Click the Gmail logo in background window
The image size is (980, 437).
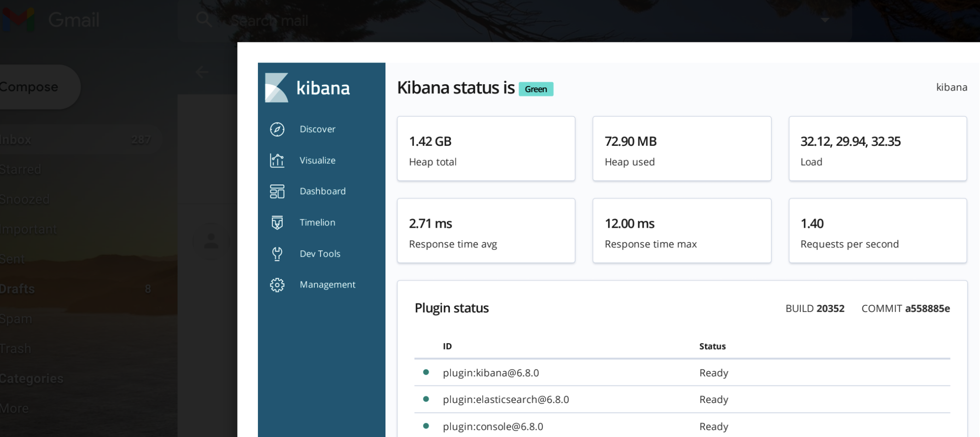coord(18,20)
